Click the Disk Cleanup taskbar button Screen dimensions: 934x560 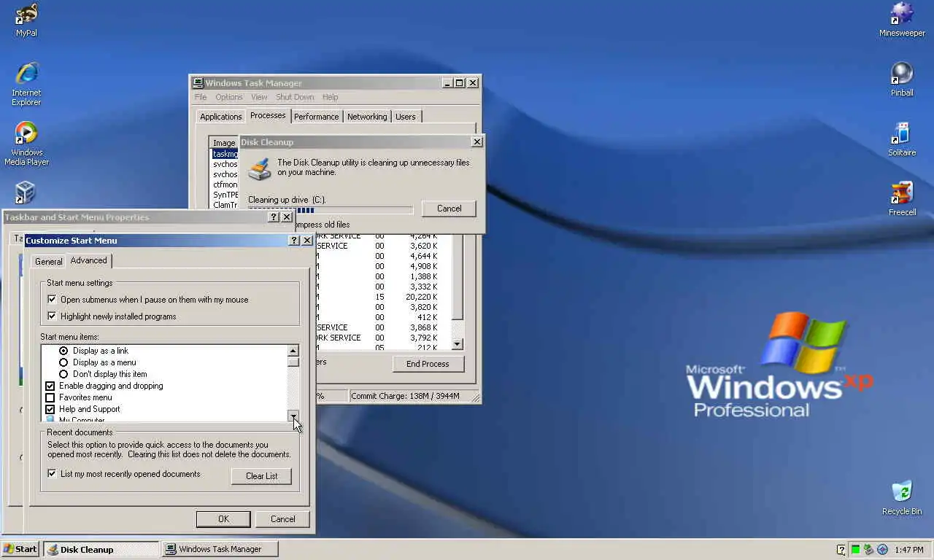pyautogui.click(x=101, y=549)
